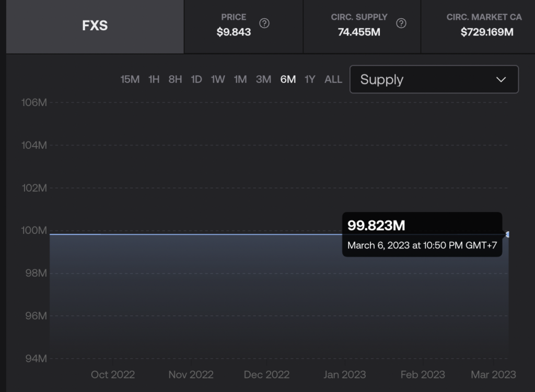Choose the 1M time range
This screenshot has width=535, height=392.
[x=240, y=79]
